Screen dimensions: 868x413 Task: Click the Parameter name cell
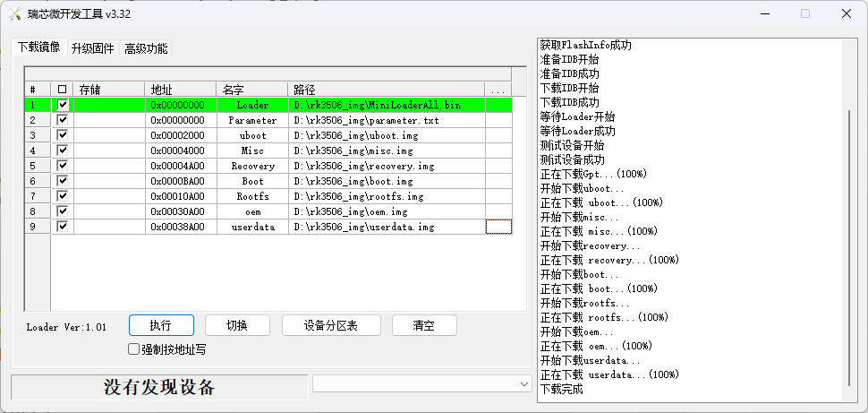coord(252,120)
